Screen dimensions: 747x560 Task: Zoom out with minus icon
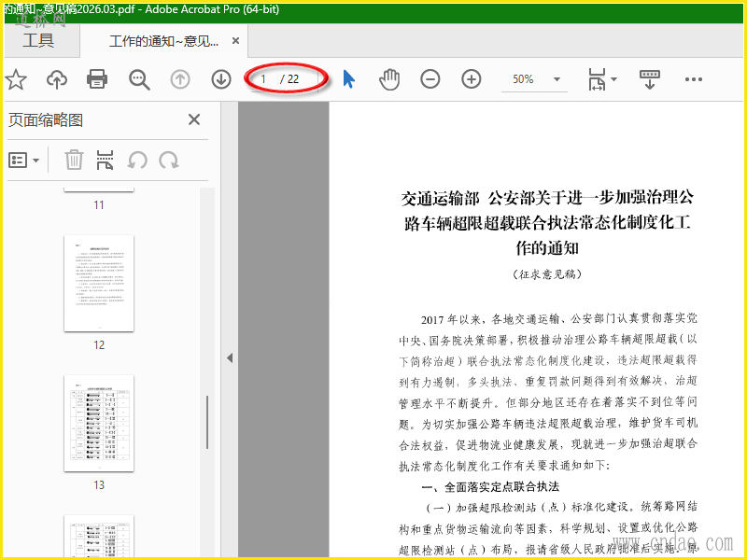tap(430, 79)
